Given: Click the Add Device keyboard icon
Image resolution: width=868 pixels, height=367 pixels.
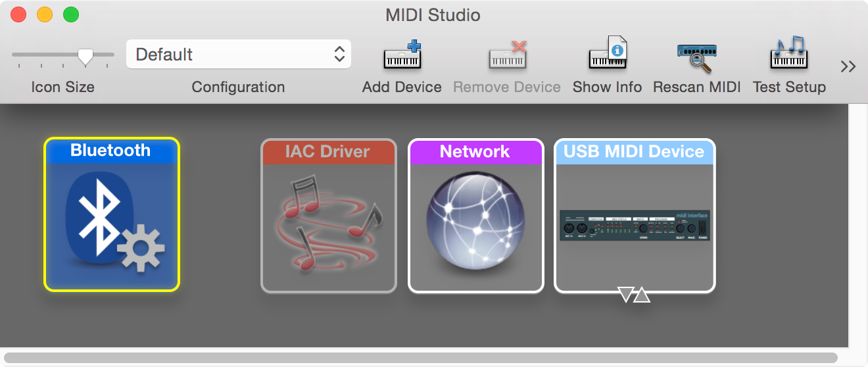Looking at the screenshot, I should coord(402,55).
